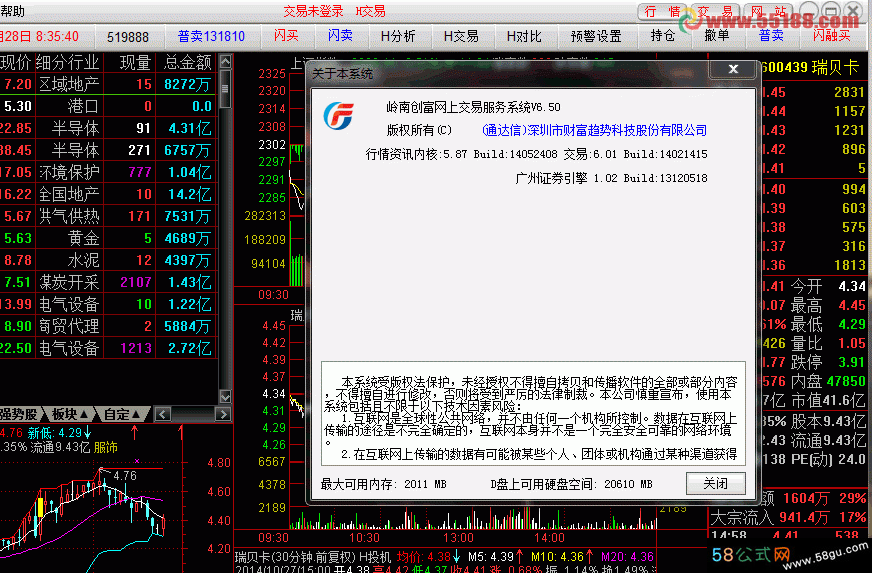Open H分析 from the toolbar

pos(398,36)
